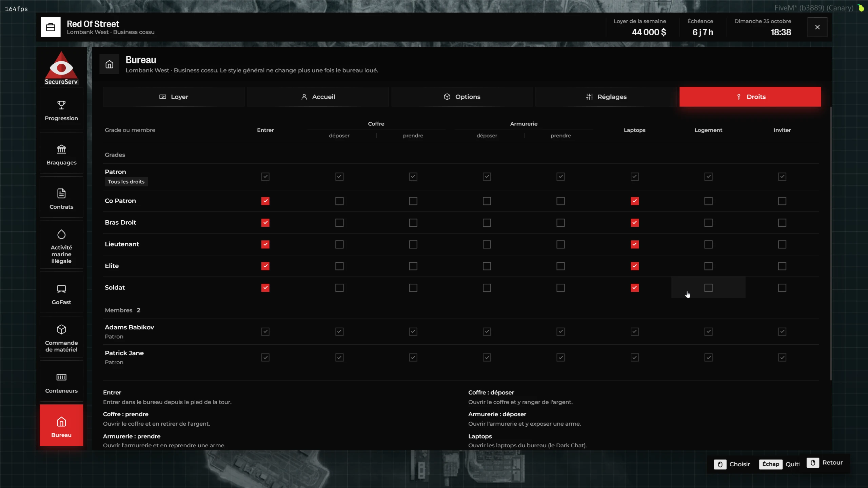Image resolution: width=868 pixels, height=488 pixels.
Task: Enable Coffre déposer for Co Patron
Action: coord(339,201)
